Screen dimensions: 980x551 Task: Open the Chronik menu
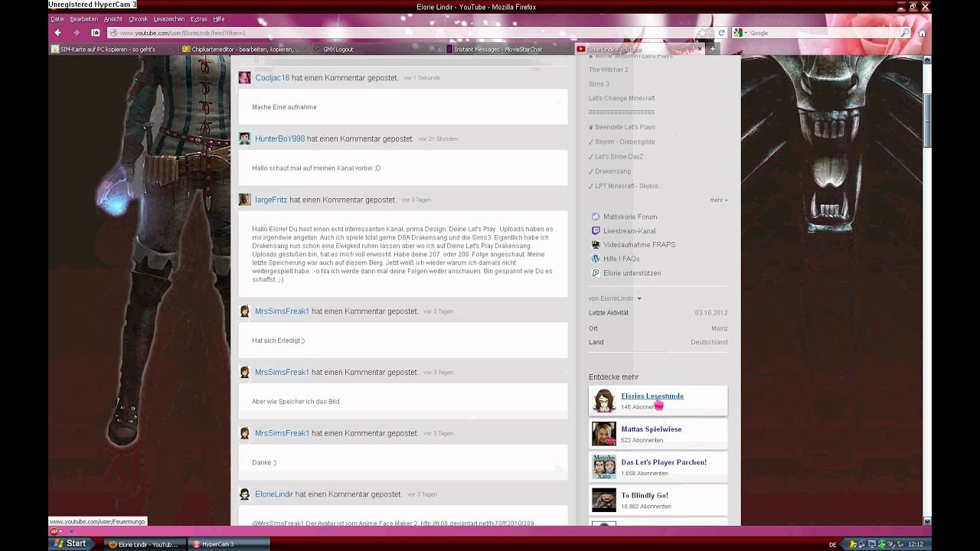pos(139,18)
